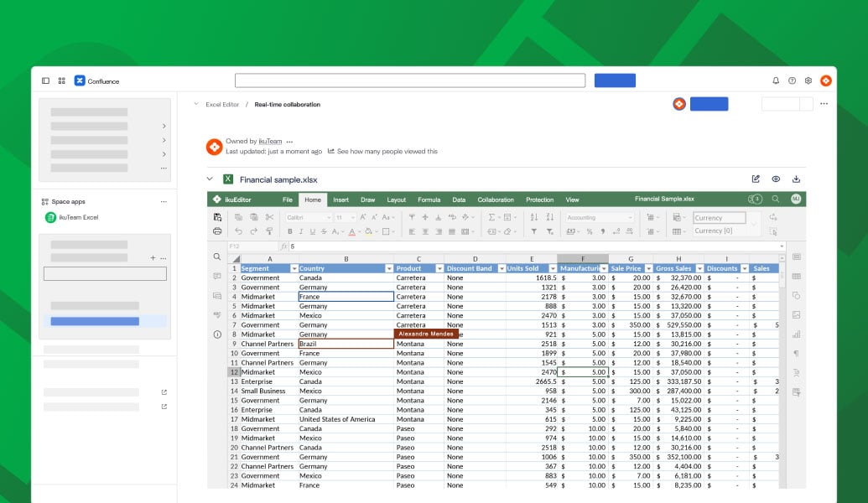Apply sort ascending using its toolbar icon

click(x=535, y=216)
